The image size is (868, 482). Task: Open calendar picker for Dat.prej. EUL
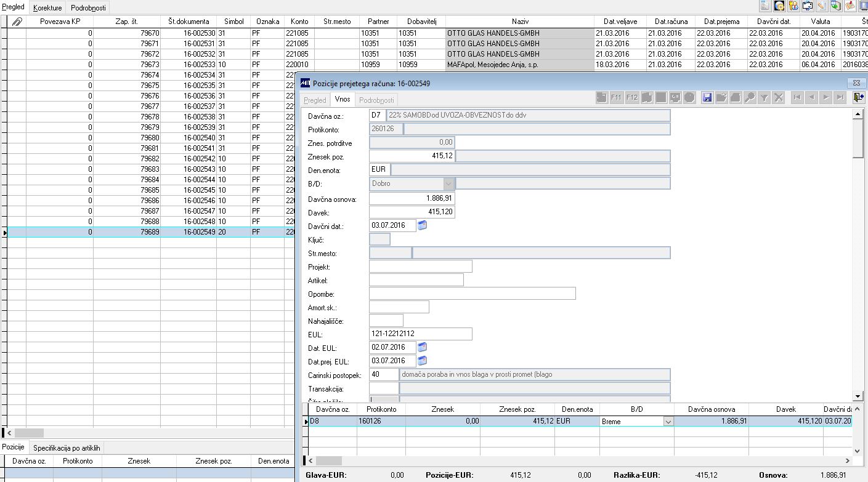(423, 360)
